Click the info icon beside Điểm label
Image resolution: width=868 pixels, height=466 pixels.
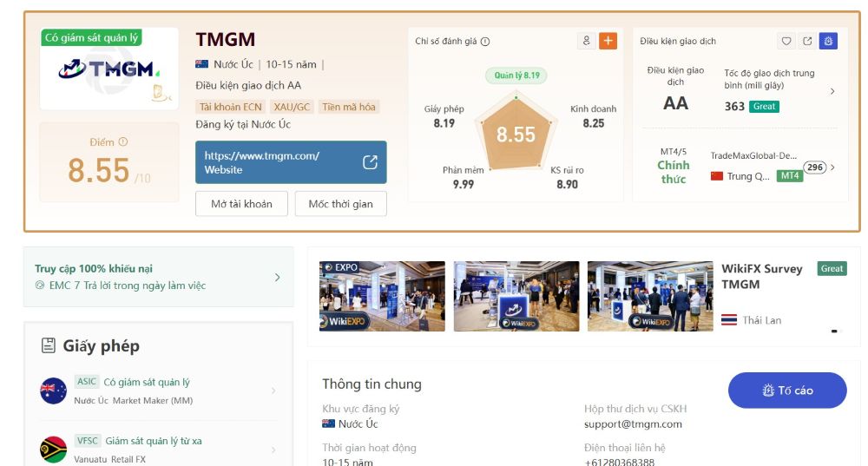point(123,141)
